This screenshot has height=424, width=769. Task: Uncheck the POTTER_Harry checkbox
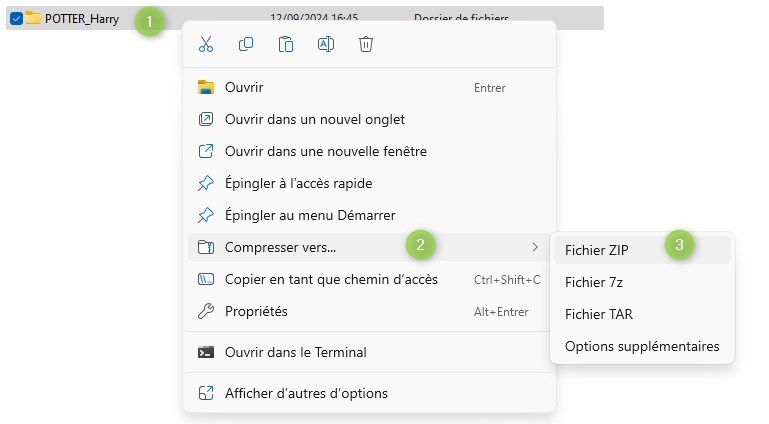[x=16, y=19]
